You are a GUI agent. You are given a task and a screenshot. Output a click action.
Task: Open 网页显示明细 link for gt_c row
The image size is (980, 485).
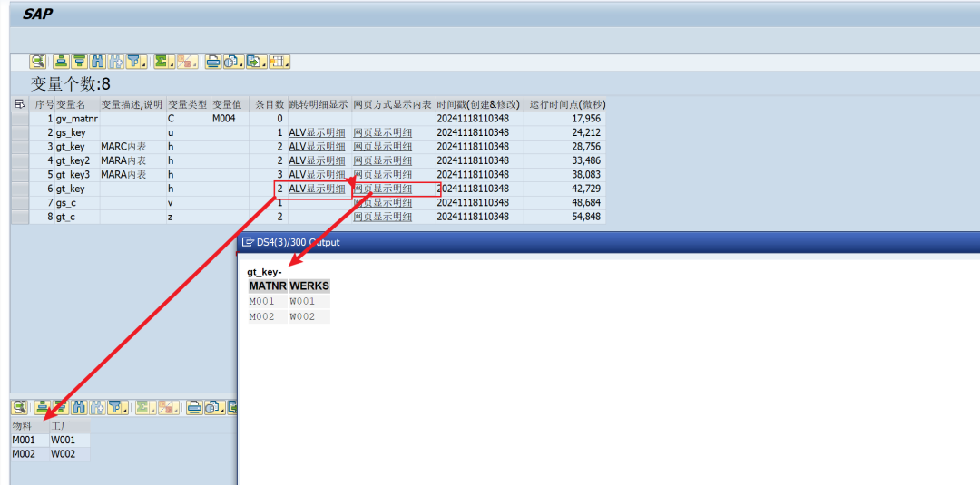(383, 218)
